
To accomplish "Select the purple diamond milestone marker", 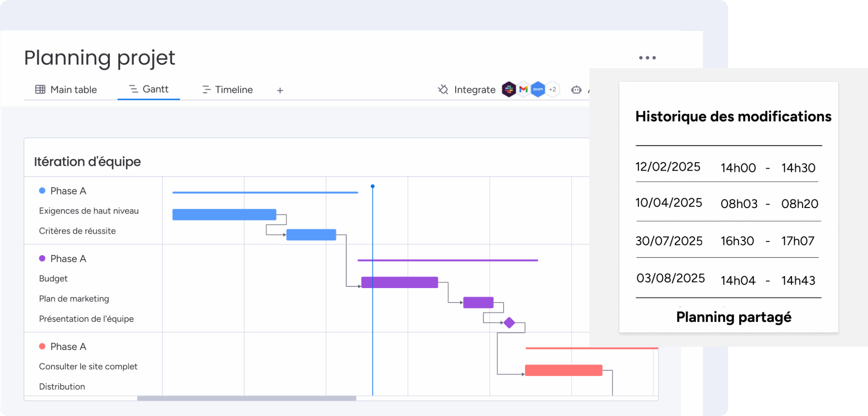I will coord(509,323).
